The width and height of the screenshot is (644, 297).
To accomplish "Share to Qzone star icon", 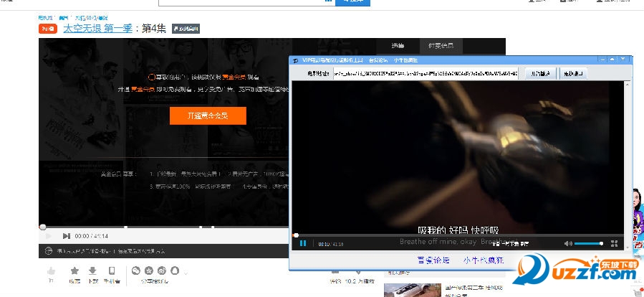I will point(149,270).
